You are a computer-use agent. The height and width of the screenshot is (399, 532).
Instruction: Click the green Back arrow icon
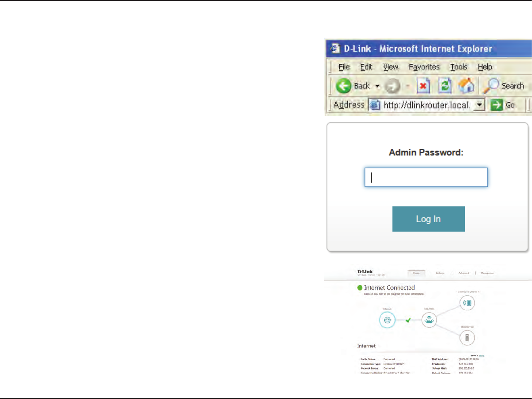coord(343,86)
